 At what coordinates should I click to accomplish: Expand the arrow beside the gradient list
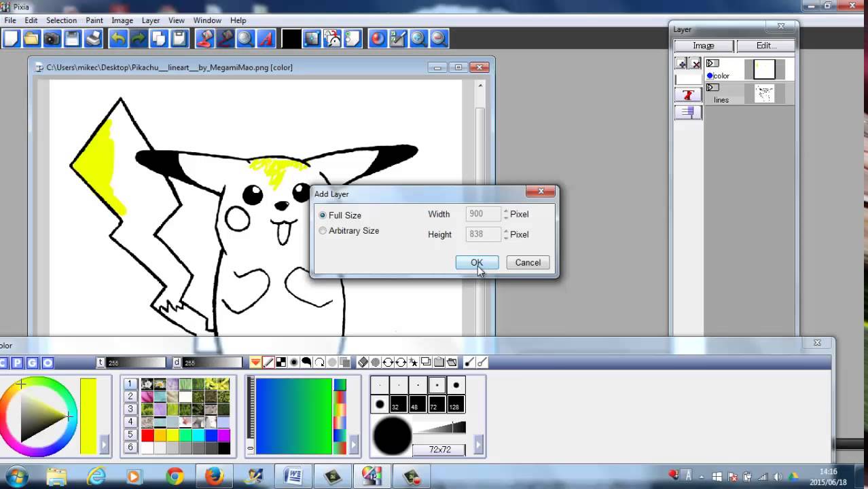pos(352,446)
